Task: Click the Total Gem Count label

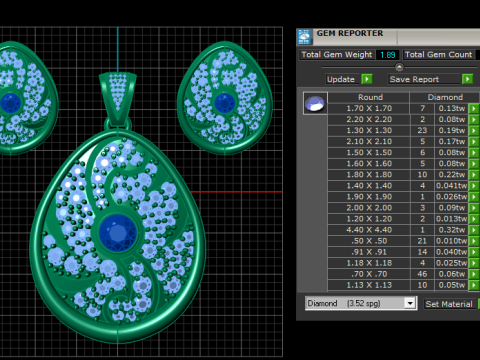Action: pyautogui.click(x=439, y=55)
